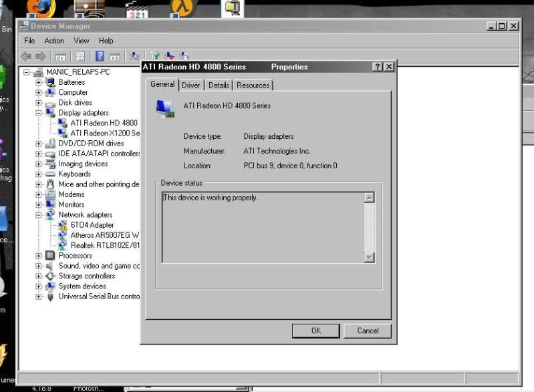534x392 pixels.
Task: Click the Processors category icon
Action: tap(50, 255)
